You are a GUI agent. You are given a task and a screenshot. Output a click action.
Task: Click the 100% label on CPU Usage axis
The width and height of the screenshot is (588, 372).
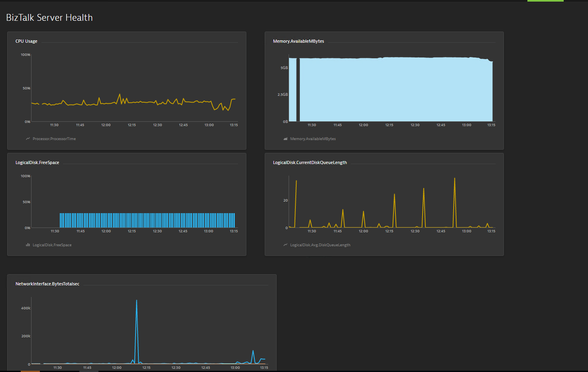(x=26, y=55)
